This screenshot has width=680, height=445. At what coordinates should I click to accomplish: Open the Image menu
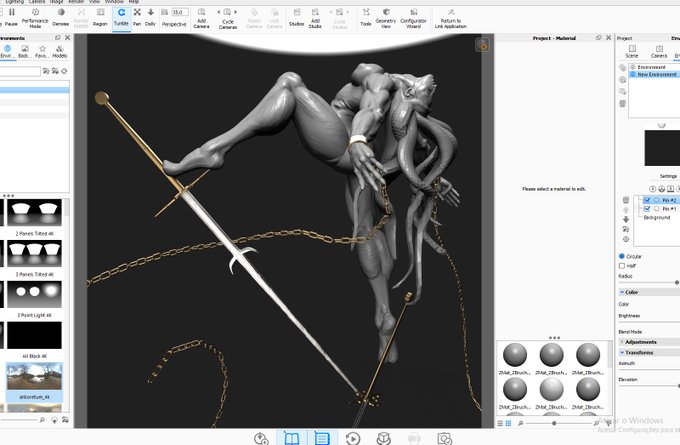tap(56, 2)
